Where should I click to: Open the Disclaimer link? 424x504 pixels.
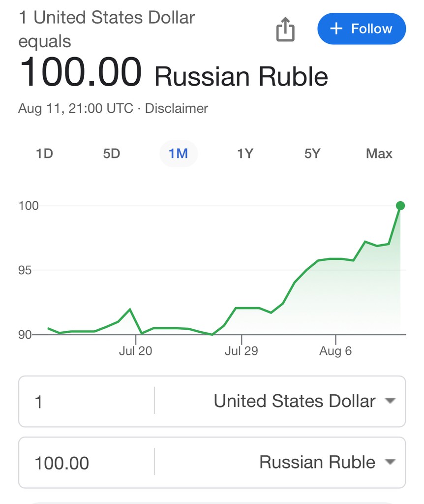(x=176, y=108)
